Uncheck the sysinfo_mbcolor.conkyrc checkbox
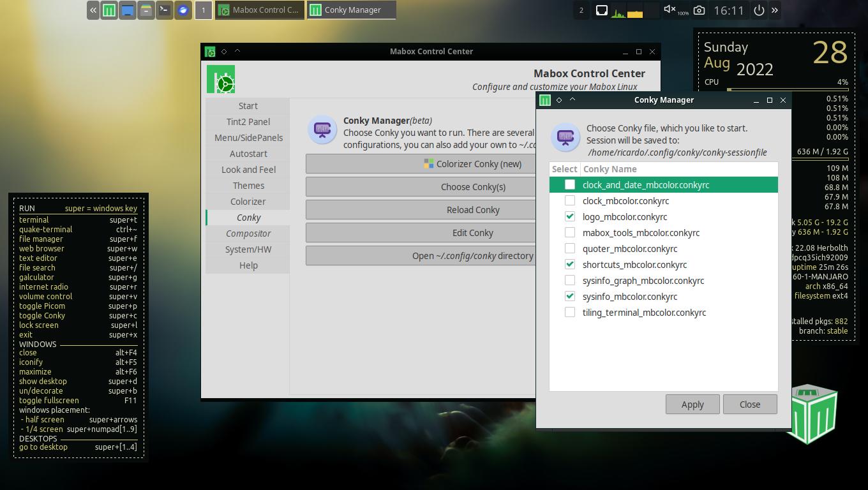The image size is (868, 490). (570, 296)
